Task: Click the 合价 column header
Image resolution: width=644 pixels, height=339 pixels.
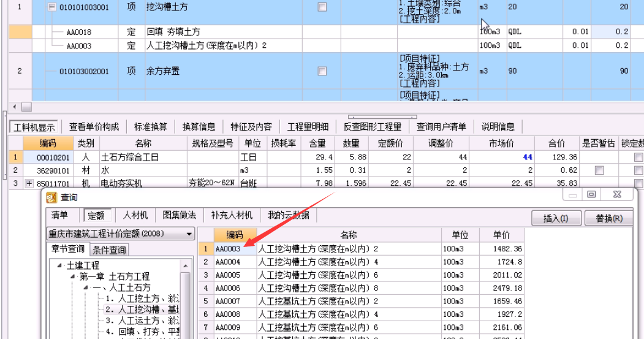Action: pyautogui.click(x=556, y=143)
